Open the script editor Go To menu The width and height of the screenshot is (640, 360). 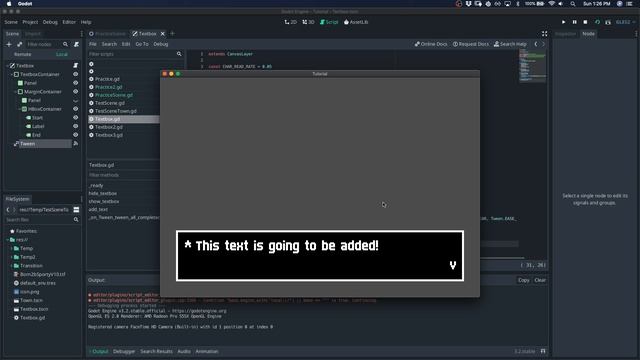tap(142, 44)
